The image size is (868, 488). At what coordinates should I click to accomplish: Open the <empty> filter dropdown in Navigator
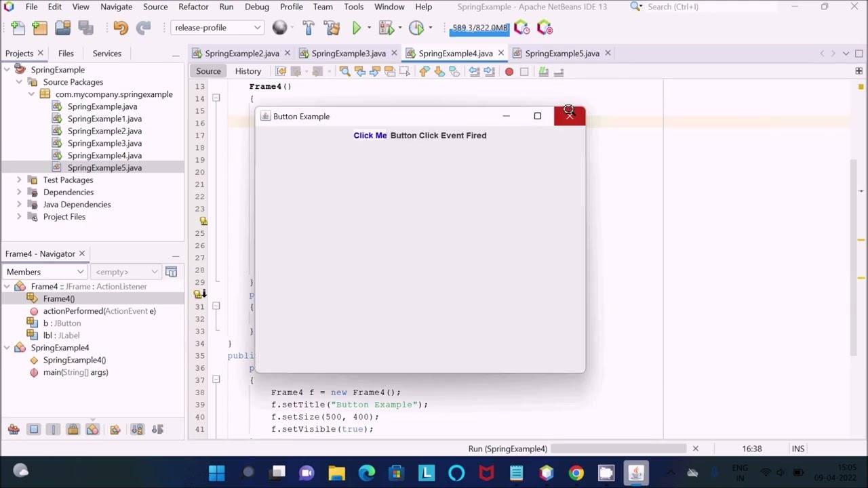[126, 272]
